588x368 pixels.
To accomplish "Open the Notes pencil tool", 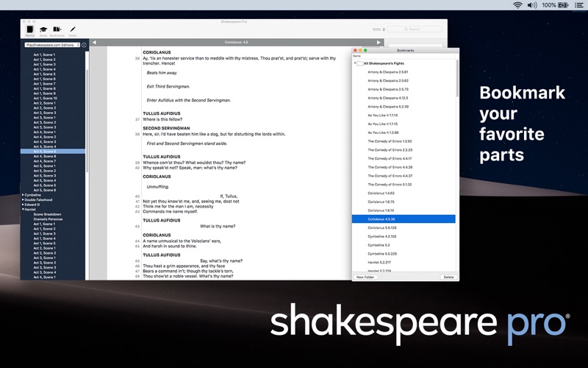I will 73,29.
